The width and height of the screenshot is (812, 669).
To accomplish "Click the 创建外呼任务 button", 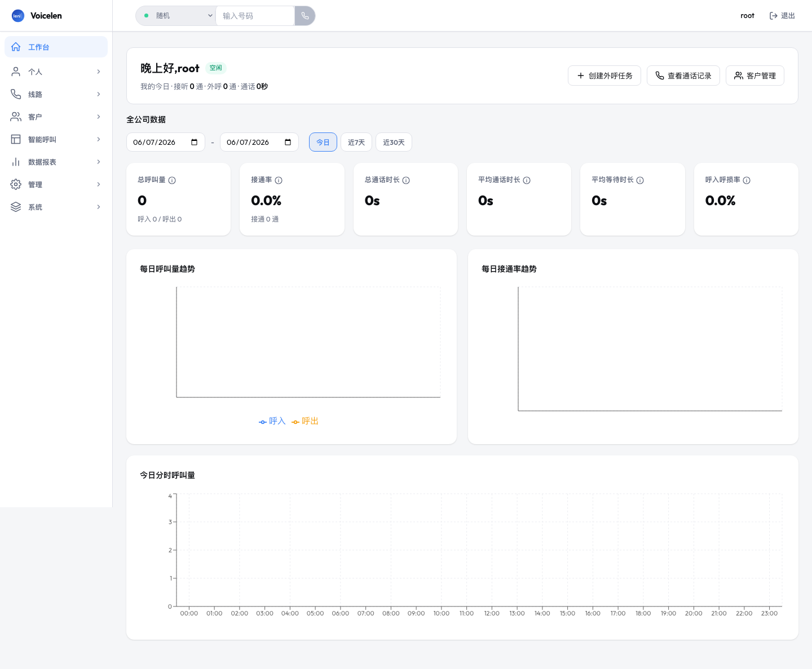I will (604, 76).
